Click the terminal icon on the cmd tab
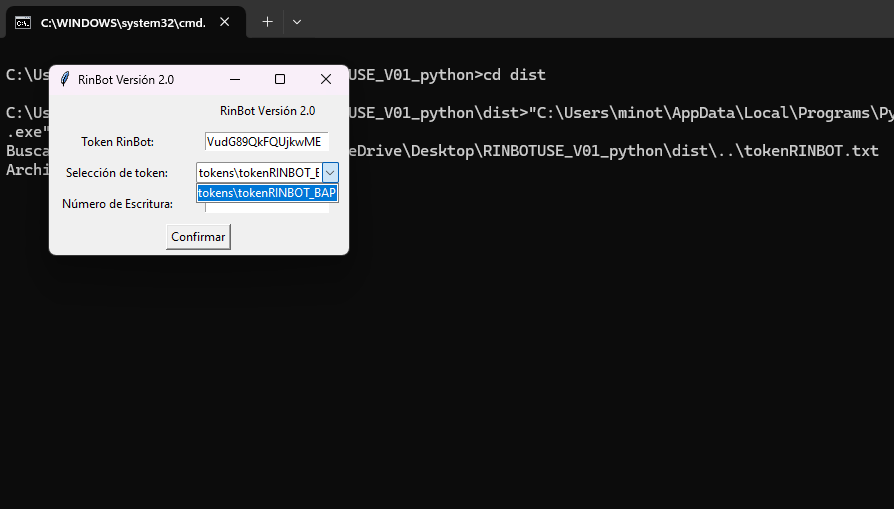Image resolution: width=894 pixels, height=509 pixels. click(x=23, y=23)
